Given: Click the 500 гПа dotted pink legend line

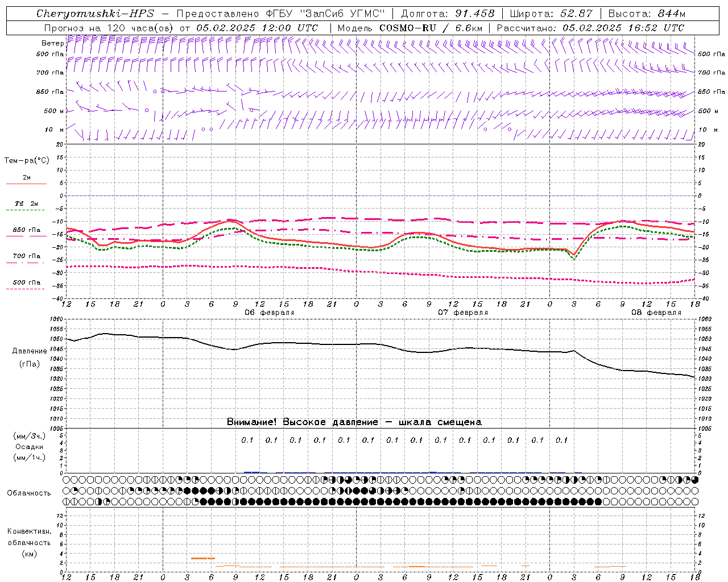Looking at the screenshot, I should click(x=26, y=289).
